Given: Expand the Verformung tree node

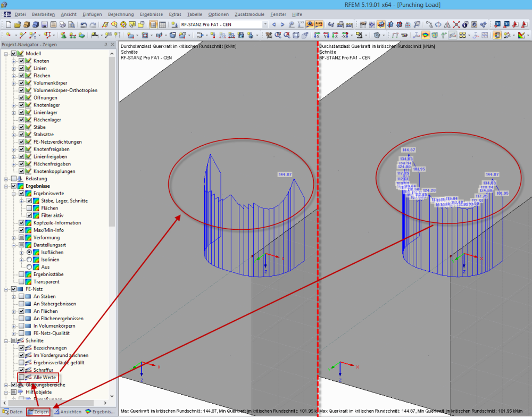Looking at the screenshot, I should 14,238.
